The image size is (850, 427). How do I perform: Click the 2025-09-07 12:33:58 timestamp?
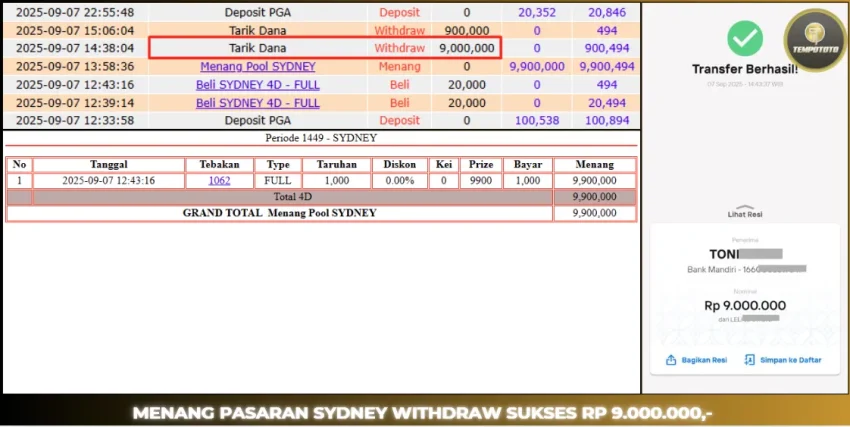pos(75,120)
